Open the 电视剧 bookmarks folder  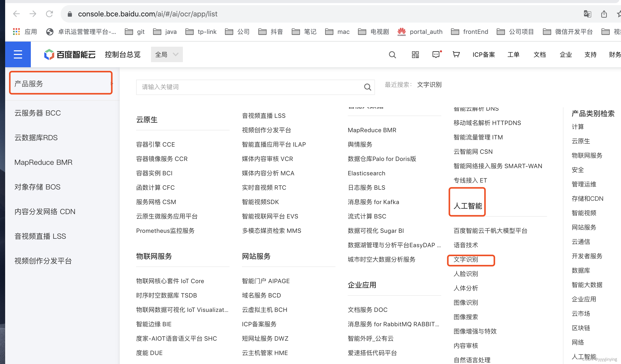pyautogui.click(x=373, y=32)
